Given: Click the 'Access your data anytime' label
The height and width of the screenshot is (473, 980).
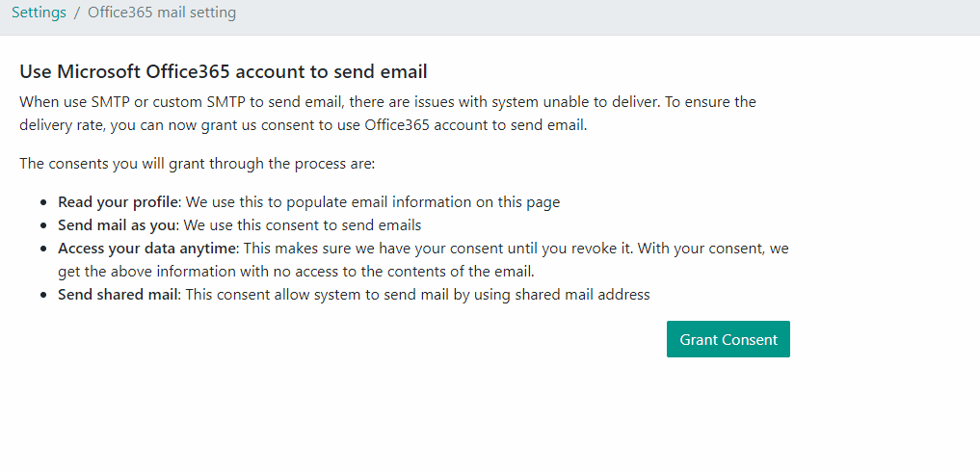Looking at the screenshot, I should pos(148,249).
